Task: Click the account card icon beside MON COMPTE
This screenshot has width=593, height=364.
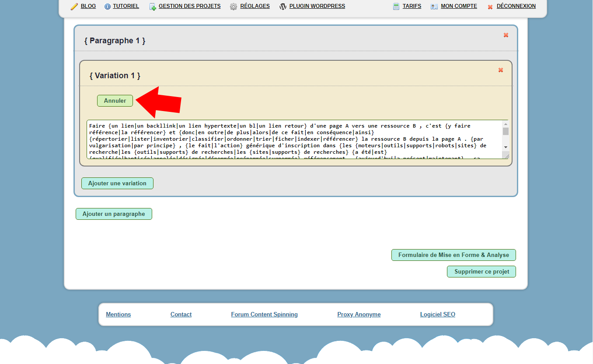Action: [x=434, y=7]
